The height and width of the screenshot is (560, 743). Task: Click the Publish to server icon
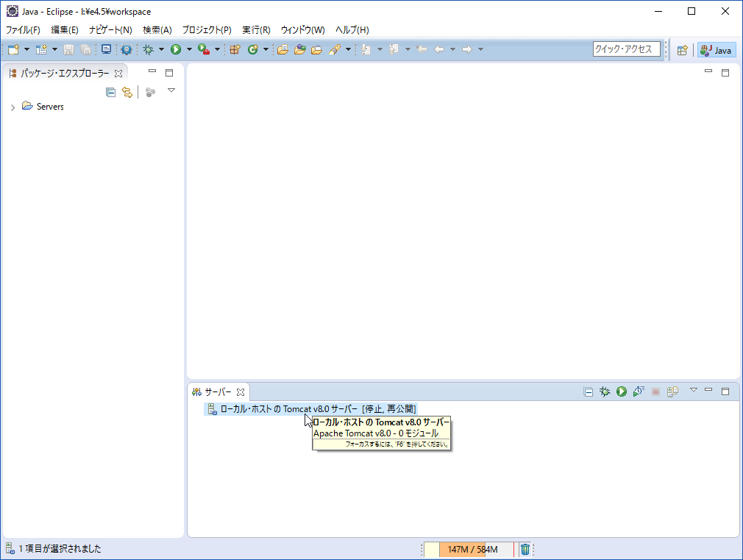click(x=672, y=391)
